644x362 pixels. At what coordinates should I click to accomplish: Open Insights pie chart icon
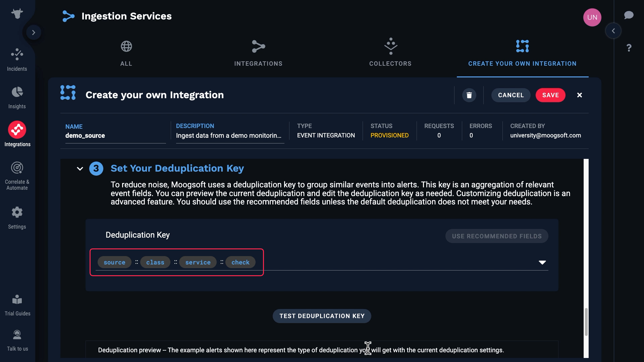point(17,92)
